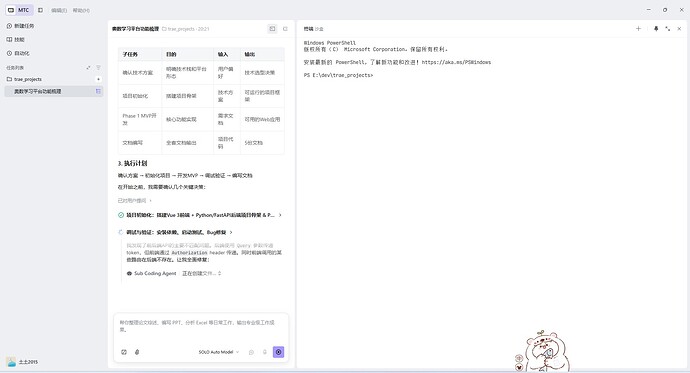The image size is (690, 373).
Task: Expand the 调试与验证 running step
Action: coord(176,232)
